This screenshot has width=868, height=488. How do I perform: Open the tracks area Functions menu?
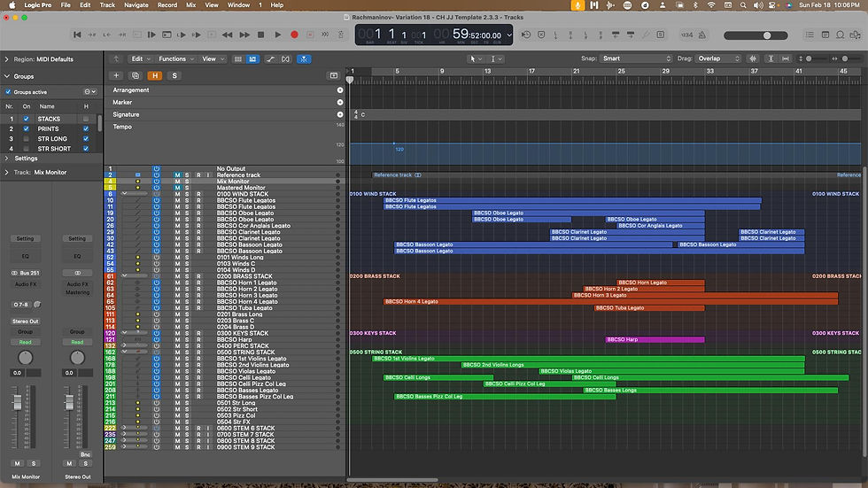176,59
